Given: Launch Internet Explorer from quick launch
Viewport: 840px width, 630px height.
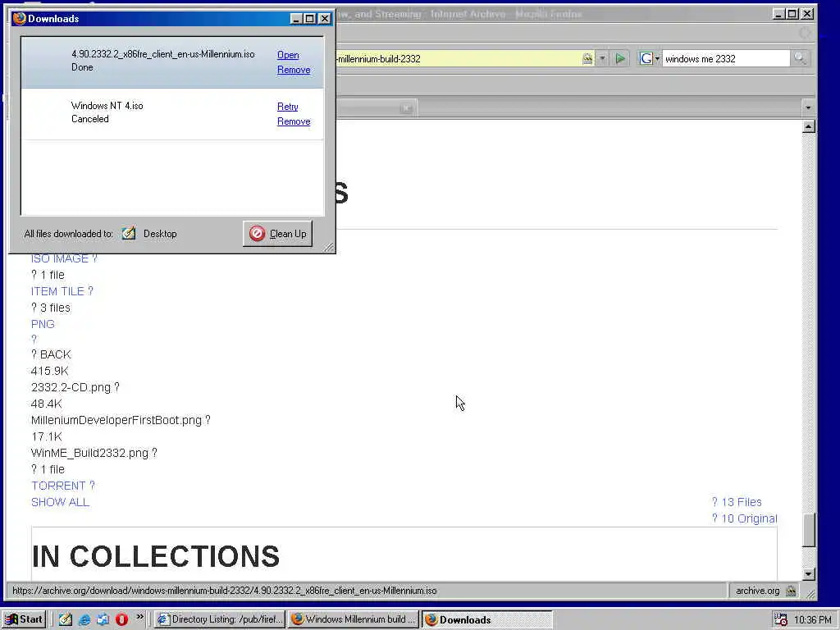Looking at the screenshot, I should click(84, 619).
